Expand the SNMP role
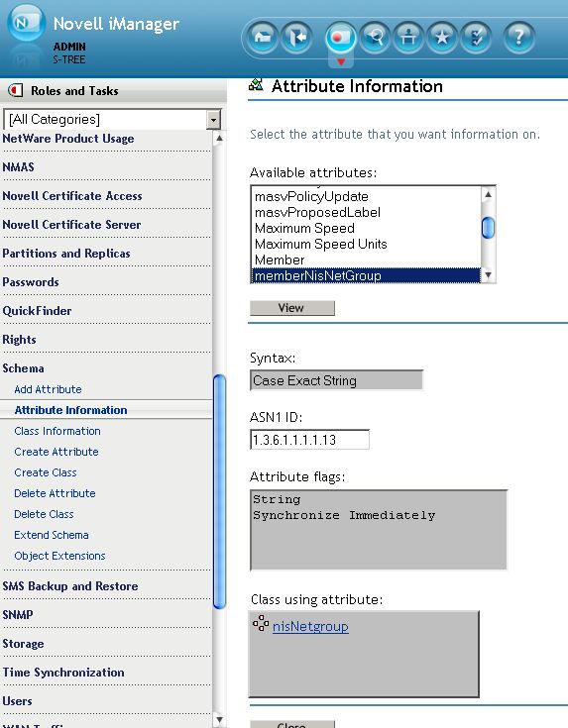The image size is (568, 728). click(18, 615)
